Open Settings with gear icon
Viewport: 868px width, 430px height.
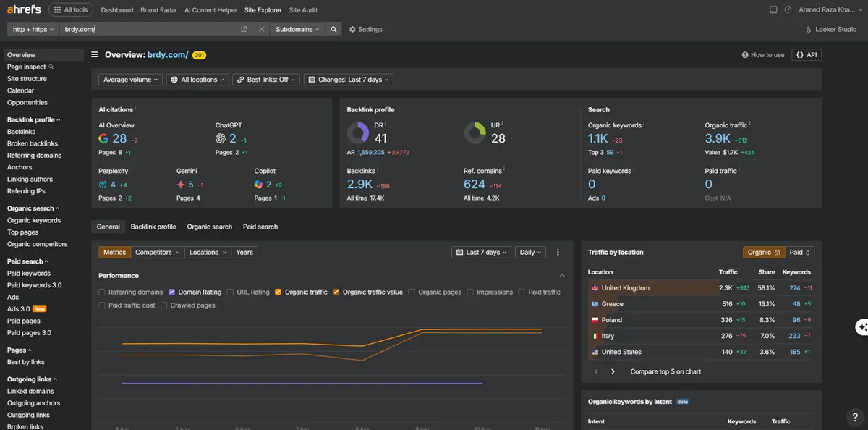365,30
